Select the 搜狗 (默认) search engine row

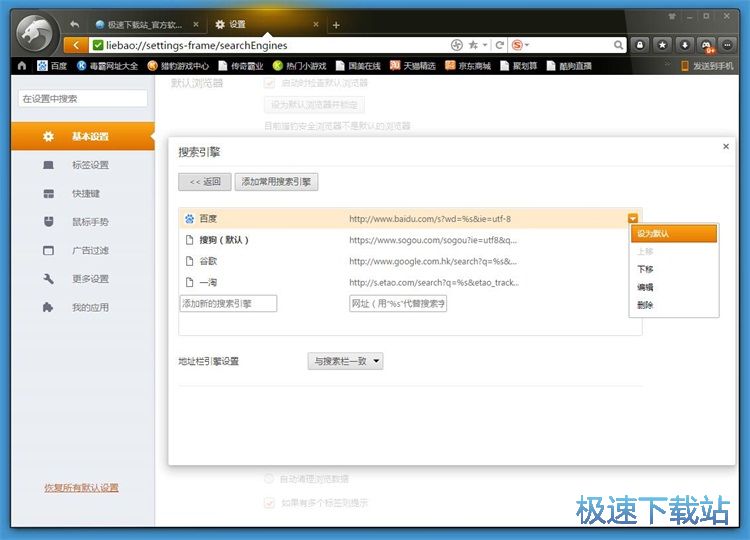(x=410, y=240)
